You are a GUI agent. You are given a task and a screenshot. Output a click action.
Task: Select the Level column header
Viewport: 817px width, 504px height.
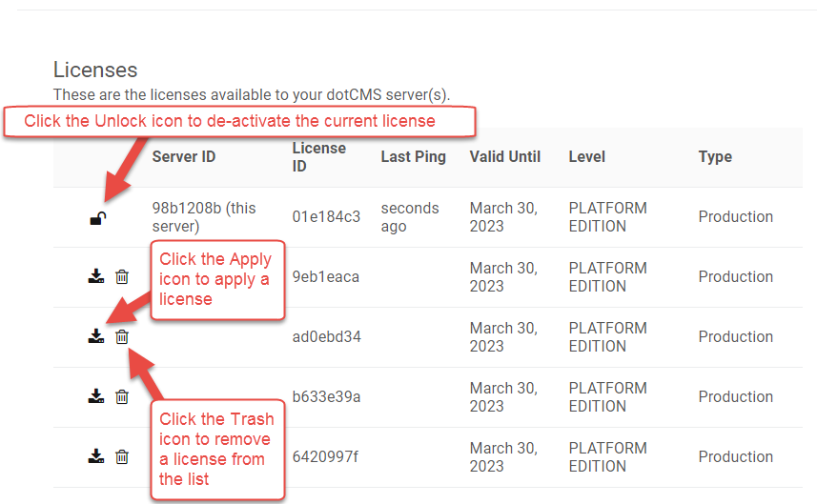coord(586,157)
